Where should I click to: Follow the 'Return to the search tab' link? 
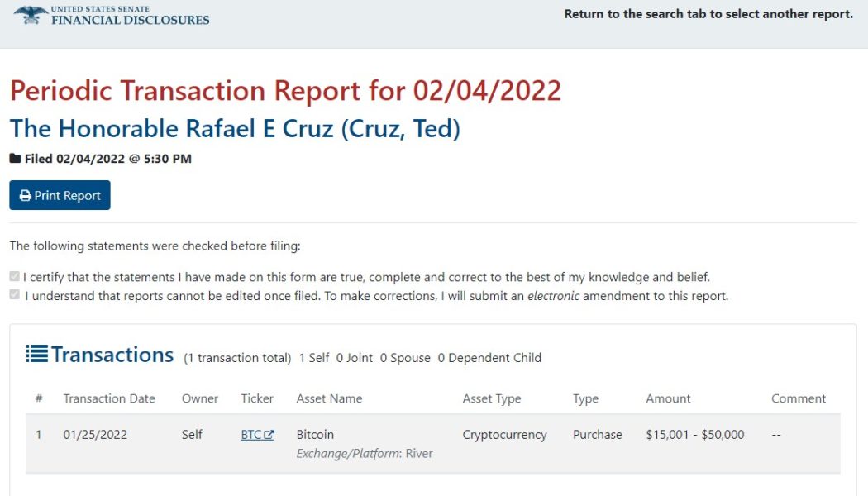click(x=707, y=14)
